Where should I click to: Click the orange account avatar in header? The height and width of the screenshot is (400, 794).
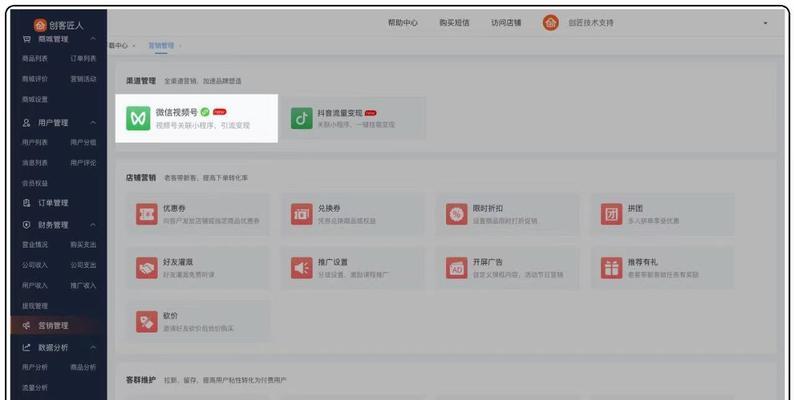tap(550, 22)
